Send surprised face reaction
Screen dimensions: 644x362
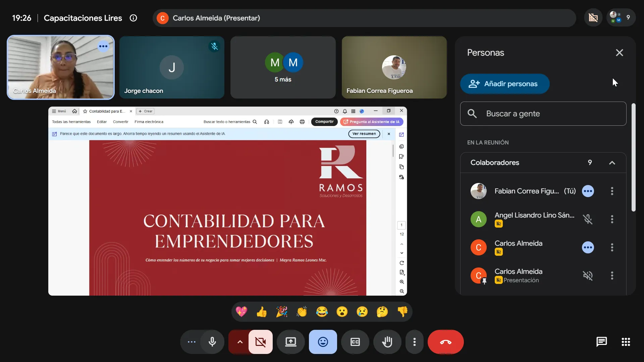(x=342, y=312)
